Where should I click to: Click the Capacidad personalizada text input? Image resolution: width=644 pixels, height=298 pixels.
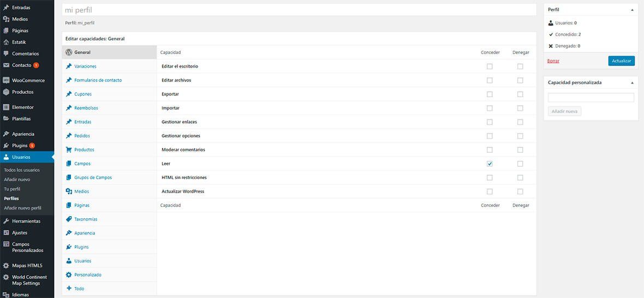point(591,98)
